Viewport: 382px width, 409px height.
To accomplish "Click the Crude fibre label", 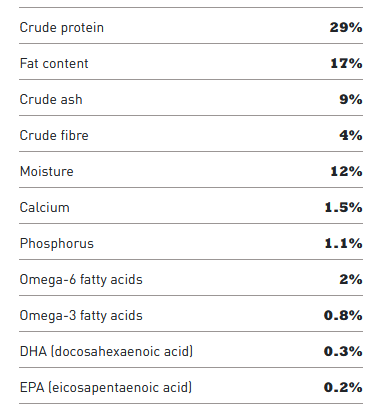I will [54, 135].
